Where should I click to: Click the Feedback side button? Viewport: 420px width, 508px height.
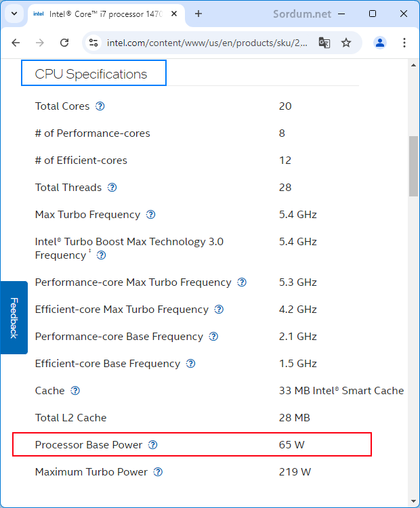coord(14,318)
